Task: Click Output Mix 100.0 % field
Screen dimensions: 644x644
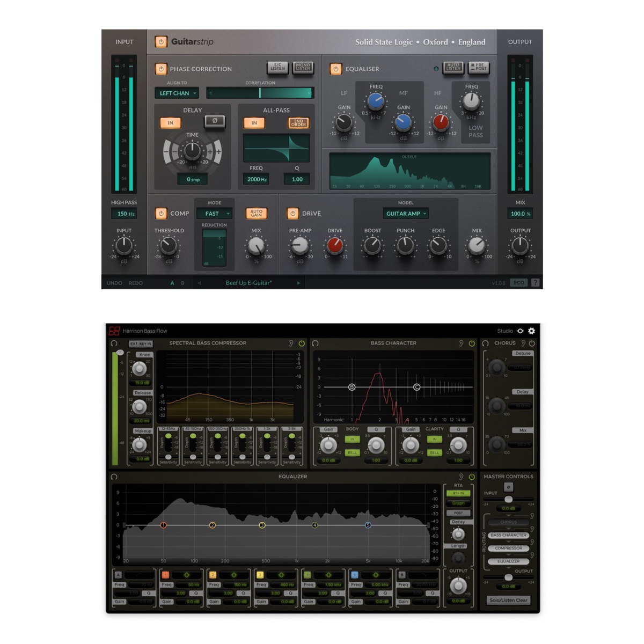Action: coord(520,214)
